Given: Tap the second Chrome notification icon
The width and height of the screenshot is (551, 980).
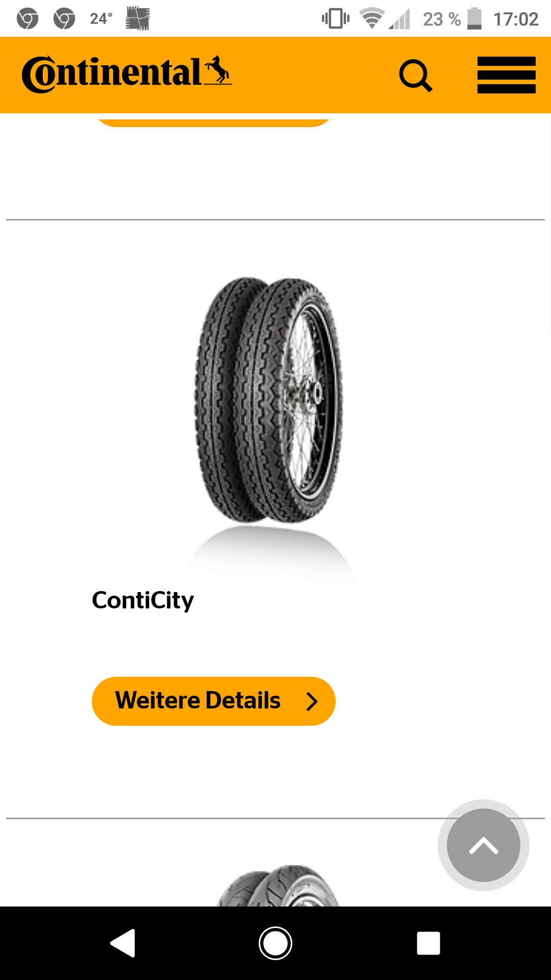Looking at the screenshot, I should 64,19.
